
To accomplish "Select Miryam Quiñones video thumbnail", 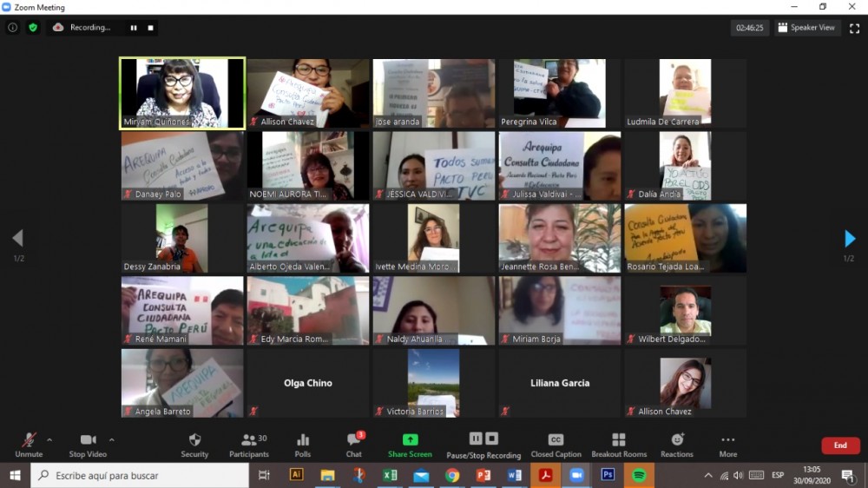I will click(182, 93).
